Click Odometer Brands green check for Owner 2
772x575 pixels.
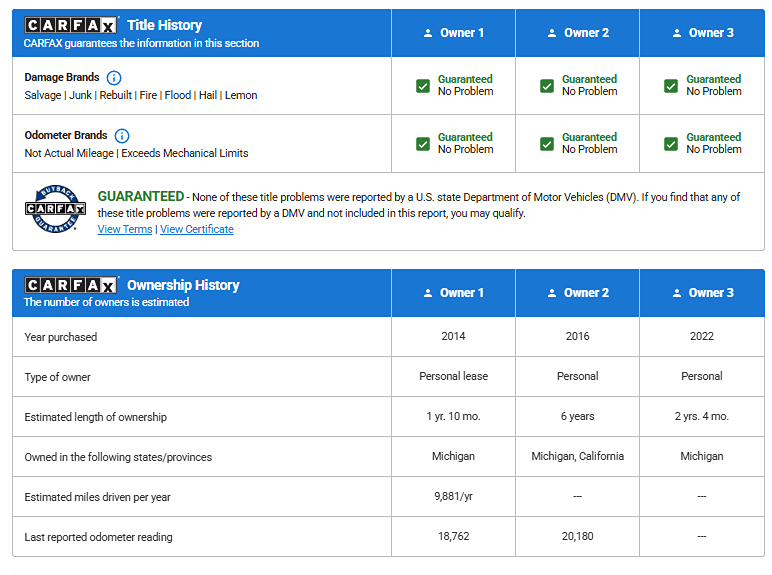tap(547, 144)
